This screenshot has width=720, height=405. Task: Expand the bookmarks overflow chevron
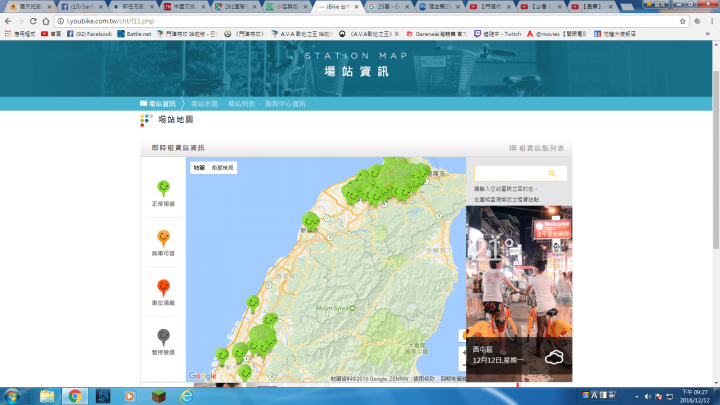(x=708, y=34)
